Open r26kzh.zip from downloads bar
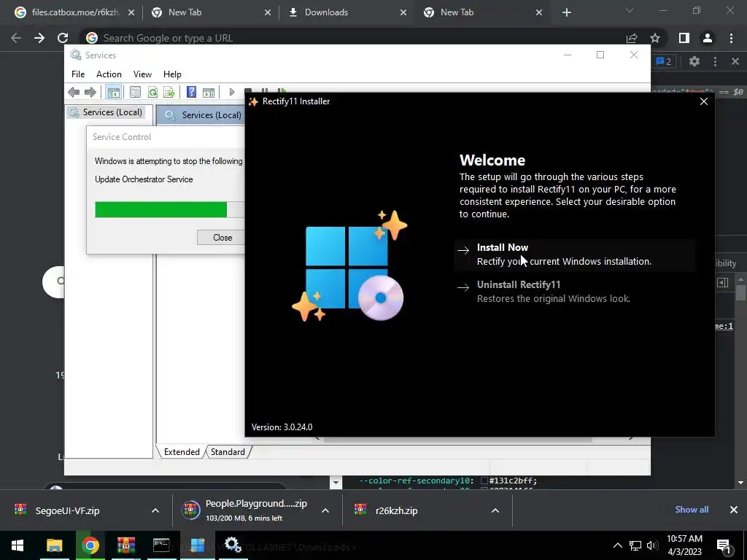The image size is (747, 560). pos(396,511)
